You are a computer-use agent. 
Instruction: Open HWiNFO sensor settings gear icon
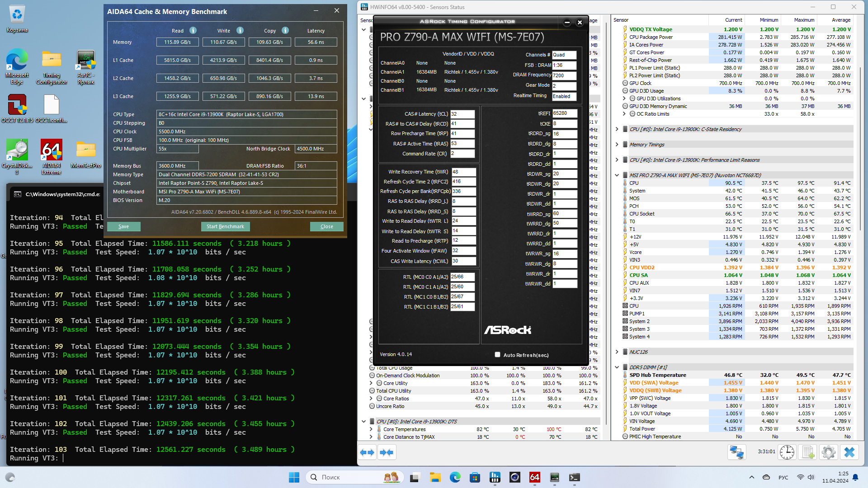coord(829,452)
